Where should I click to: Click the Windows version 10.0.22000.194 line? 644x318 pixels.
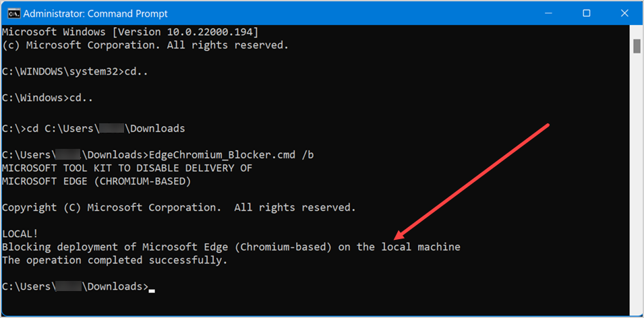(130, 32)
